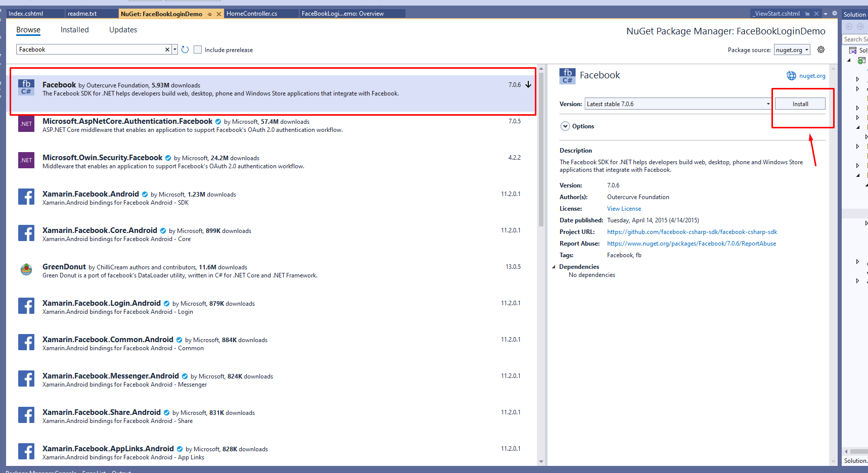Click verified badge on Microsoft.AspNetCore.Authentication.Facebook
Image resolution: width=868 pixels, height=473 pixels.
pyautogui.click(x=218, y=122)
